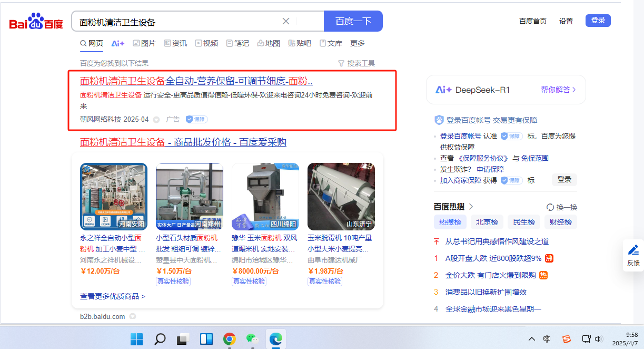644x349 pixels.
Task: Open the AI+ search tab
Action: point(118,43)
